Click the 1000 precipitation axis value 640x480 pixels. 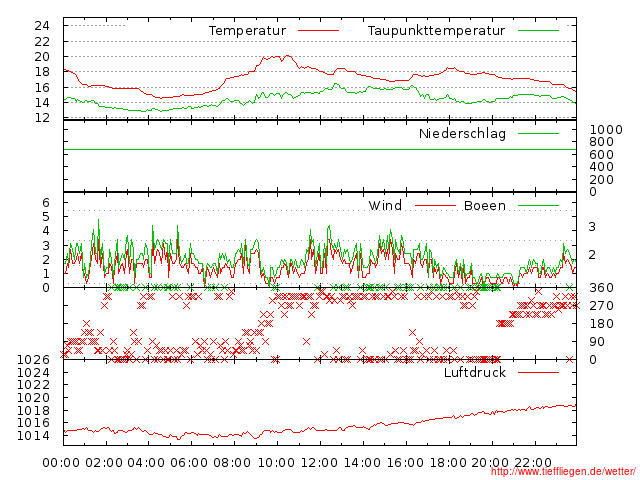pos(606,130)
